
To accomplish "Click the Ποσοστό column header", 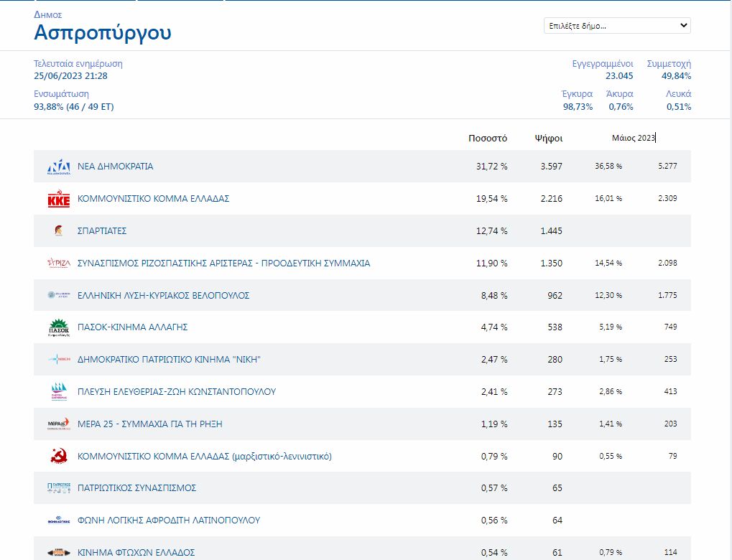I will click(488, 138).
